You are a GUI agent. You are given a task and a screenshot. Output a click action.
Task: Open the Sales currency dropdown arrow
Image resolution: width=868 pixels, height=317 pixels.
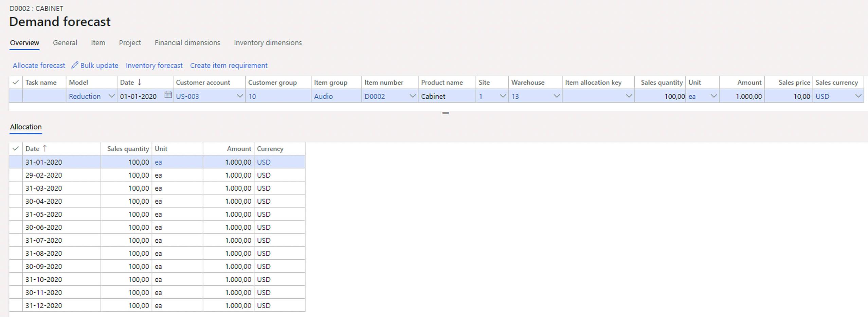[858, 96]
